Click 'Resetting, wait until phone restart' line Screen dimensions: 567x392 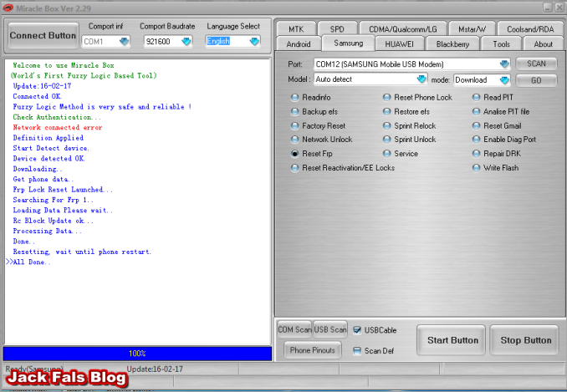pos(82,252)
